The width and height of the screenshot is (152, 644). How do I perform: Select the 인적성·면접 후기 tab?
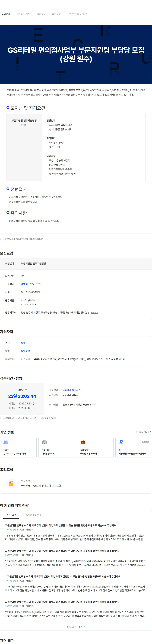coord(33,514)
